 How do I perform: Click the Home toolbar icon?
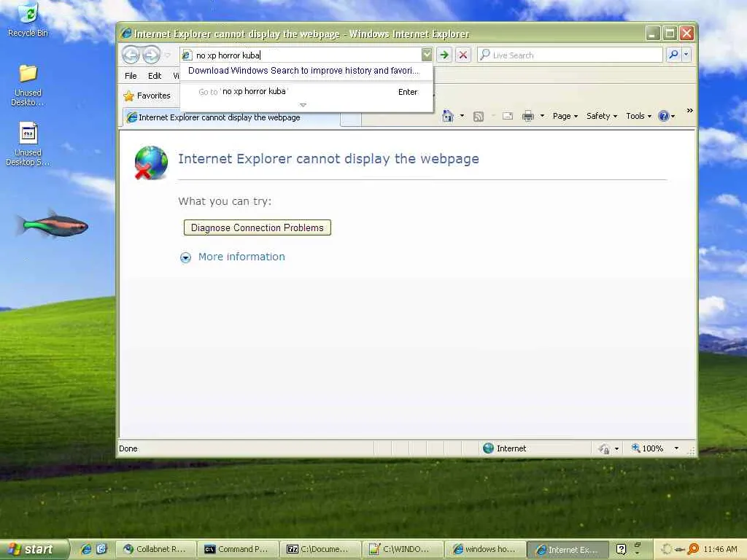click(448, 116)
